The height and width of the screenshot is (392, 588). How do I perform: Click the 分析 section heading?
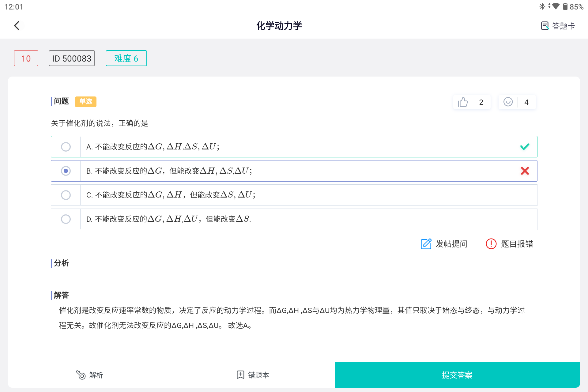pos(61,263)
